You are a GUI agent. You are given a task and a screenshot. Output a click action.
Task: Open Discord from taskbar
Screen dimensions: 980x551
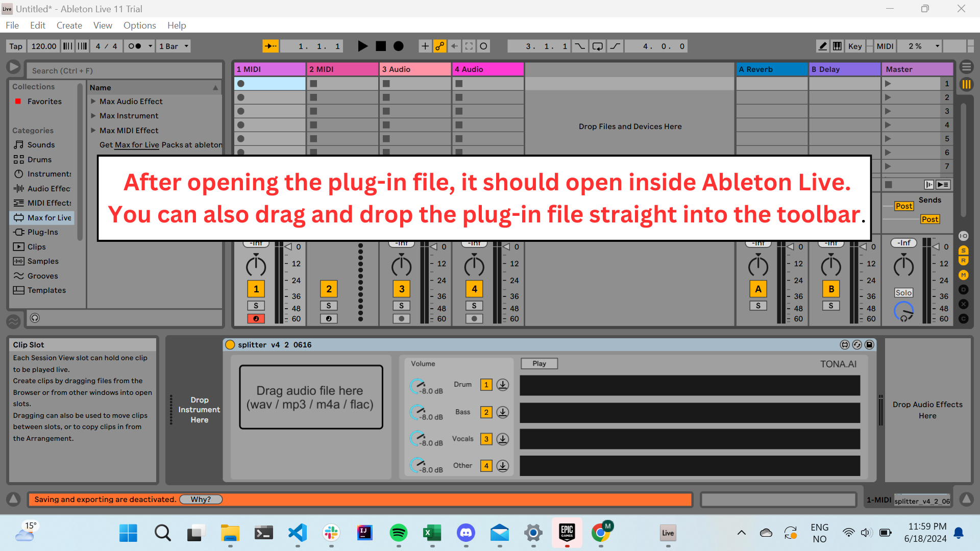pos(466,533)
